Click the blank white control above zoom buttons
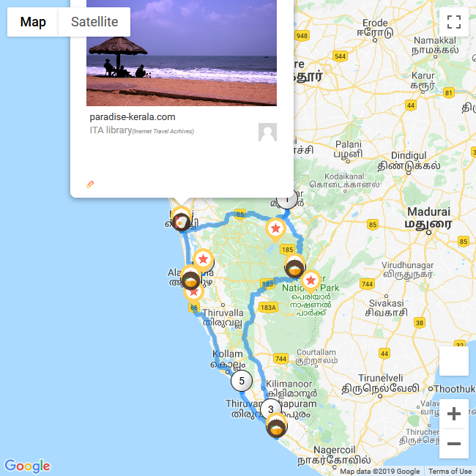This screenshot has height=476, width=476. [x=454, y=361]
